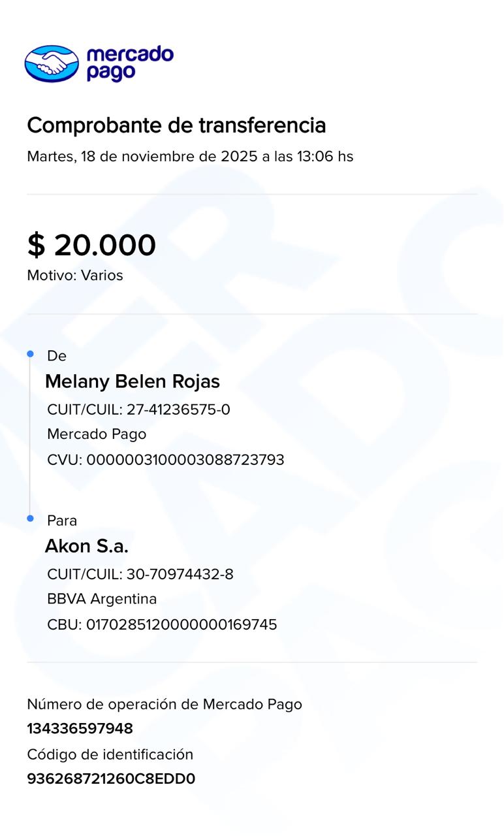Select identification code 936268721260C8EDD0
Screen dimensions: 504x836
[x=111, y=779]
